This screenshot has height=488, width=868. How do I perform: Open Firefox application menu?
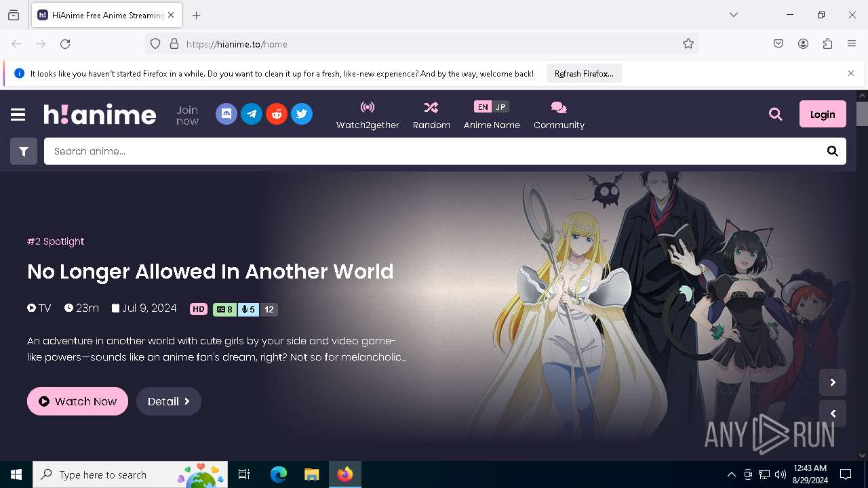[852, 44]
